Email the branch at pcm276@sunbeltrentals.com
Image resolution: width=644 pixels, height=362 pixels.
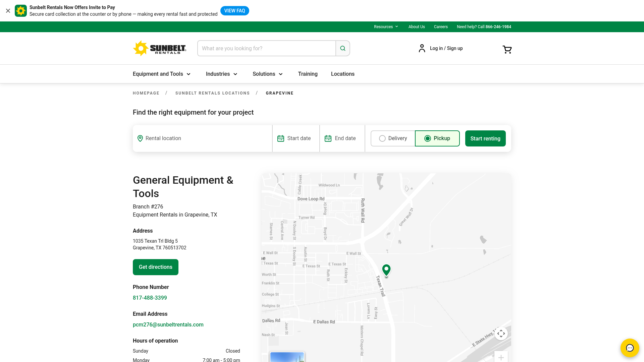[168, 324]
